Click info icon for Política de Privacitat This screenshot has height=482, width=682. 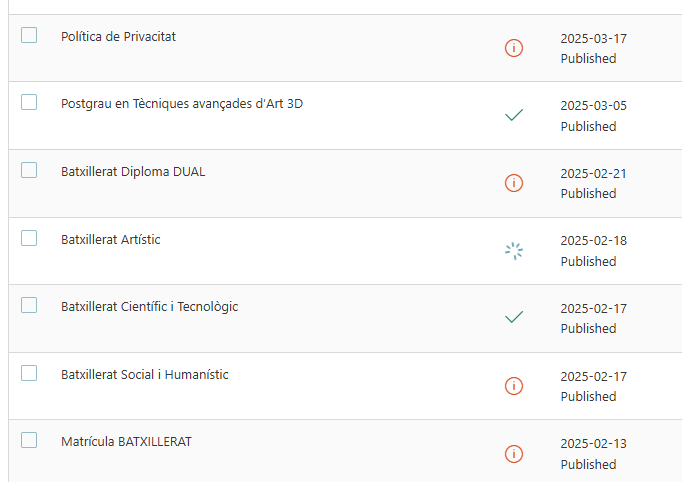click(x=514, y=48)
